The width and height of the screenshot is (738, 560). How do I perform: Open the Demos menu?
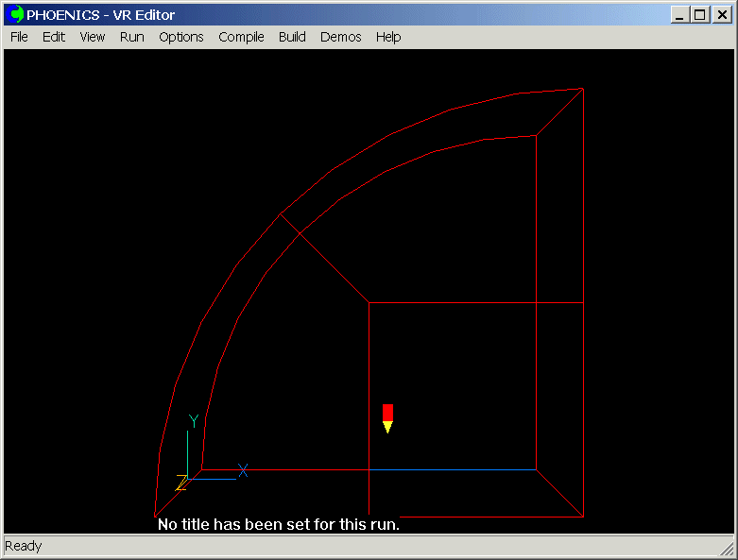point(340,37)
